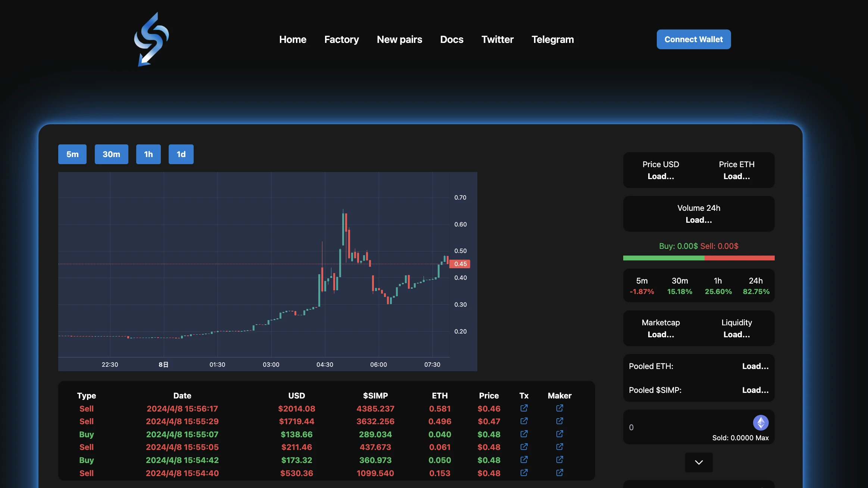The height and width of the screenshot is (488, 868).
Task: Open Maker link for 15:56:17 sell
Action: pos(559,408)
